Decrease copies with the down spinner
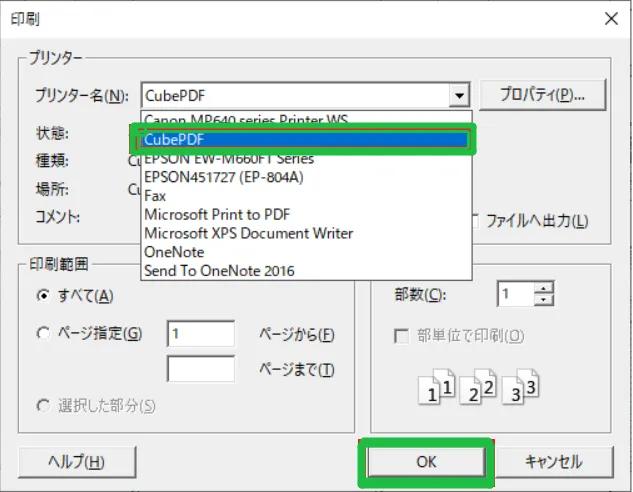 tap(544, 299)
